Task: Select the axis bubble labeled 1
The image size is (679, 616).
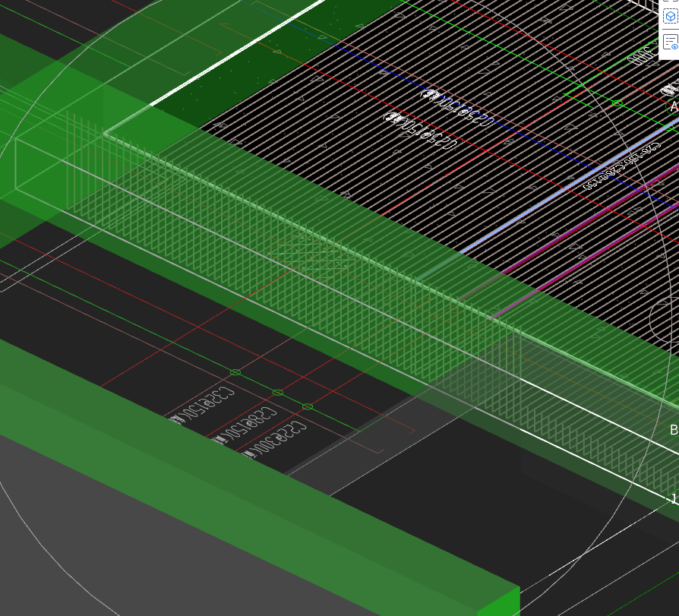Action: coord(673,498)
